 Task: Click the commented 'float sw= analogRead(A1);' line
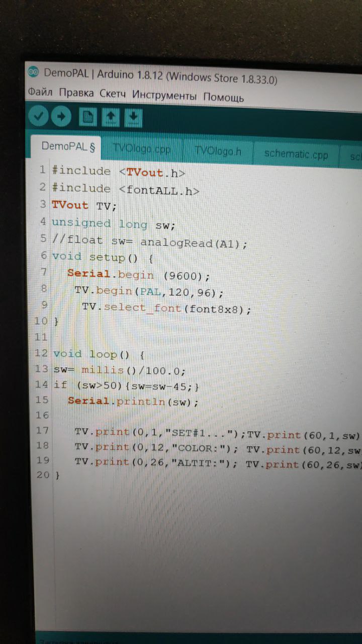tap(150, 242)
